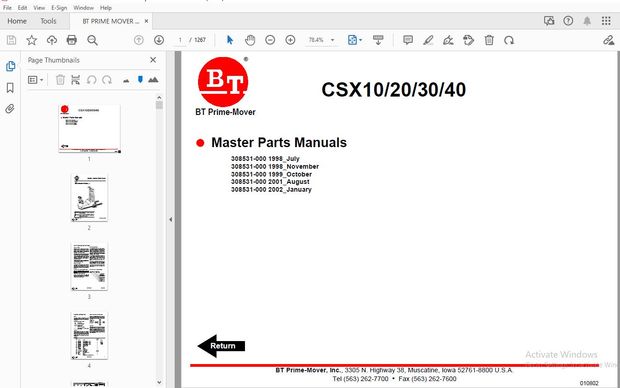Toggle the Page Thumbnails sidebar icon
The height and width of the screenshot is (388, 620).
point(10,66)
